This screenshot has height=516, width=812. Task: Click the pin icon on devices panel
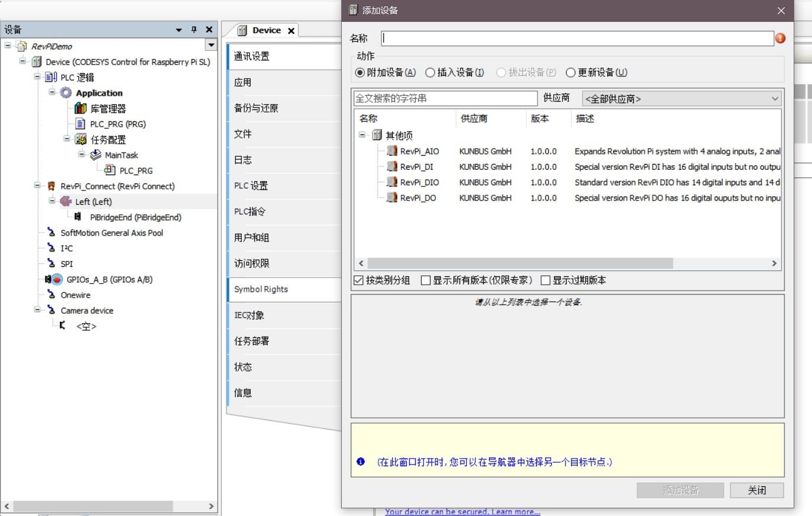(193, 30)
